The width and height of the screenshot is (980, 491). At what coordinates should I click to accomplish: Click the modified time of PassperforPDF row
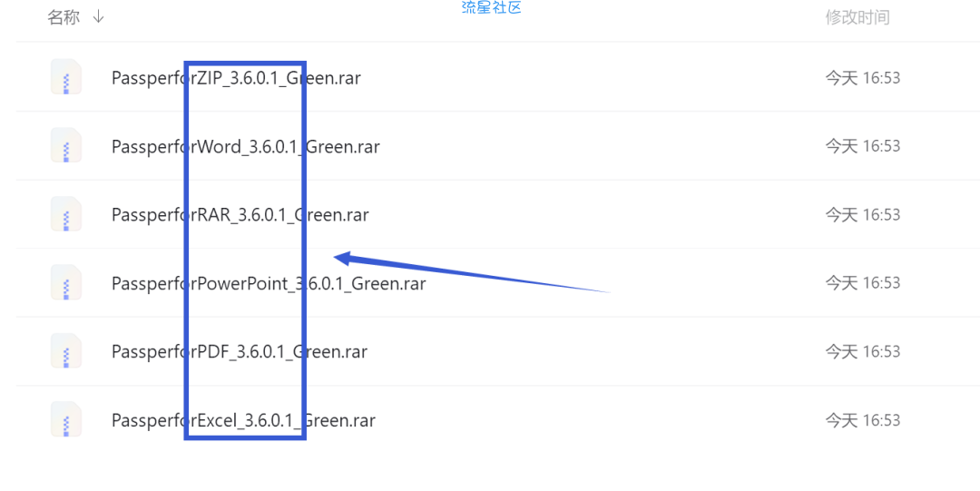[x=863, y=351]
